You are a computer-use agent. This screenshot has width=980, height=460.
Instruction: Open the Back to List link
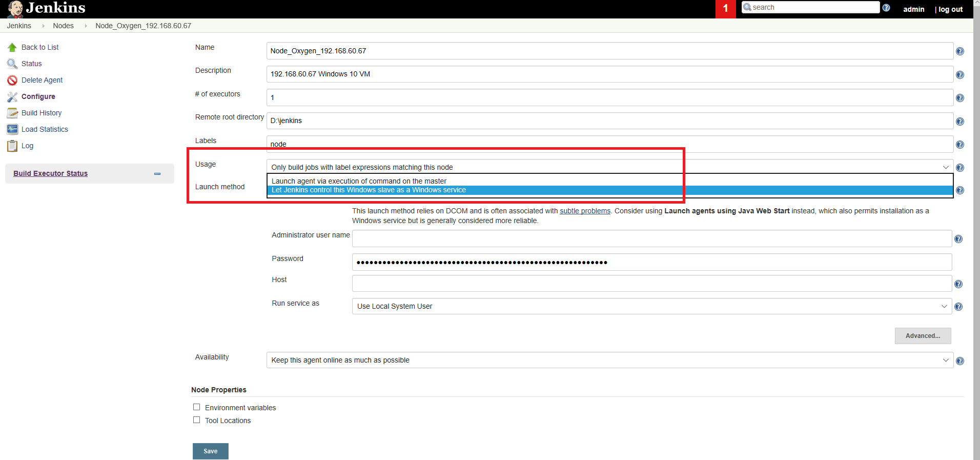click(40, 47)
